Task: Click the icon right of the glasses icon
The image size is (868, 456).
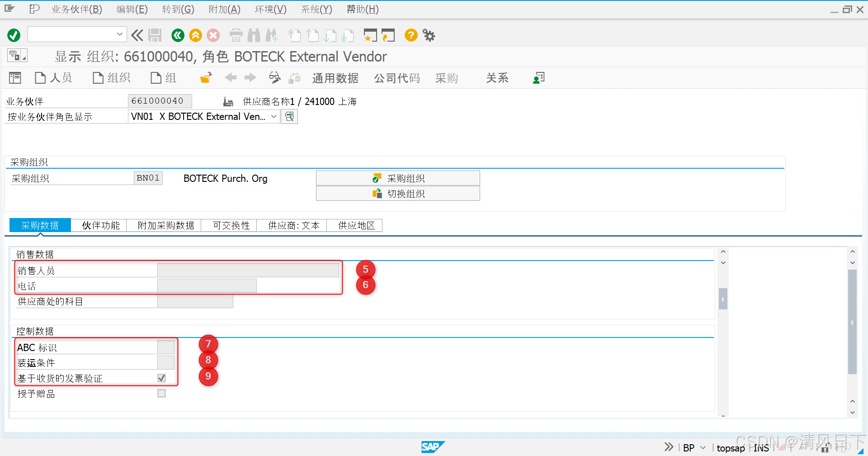Action: (295, 78)
